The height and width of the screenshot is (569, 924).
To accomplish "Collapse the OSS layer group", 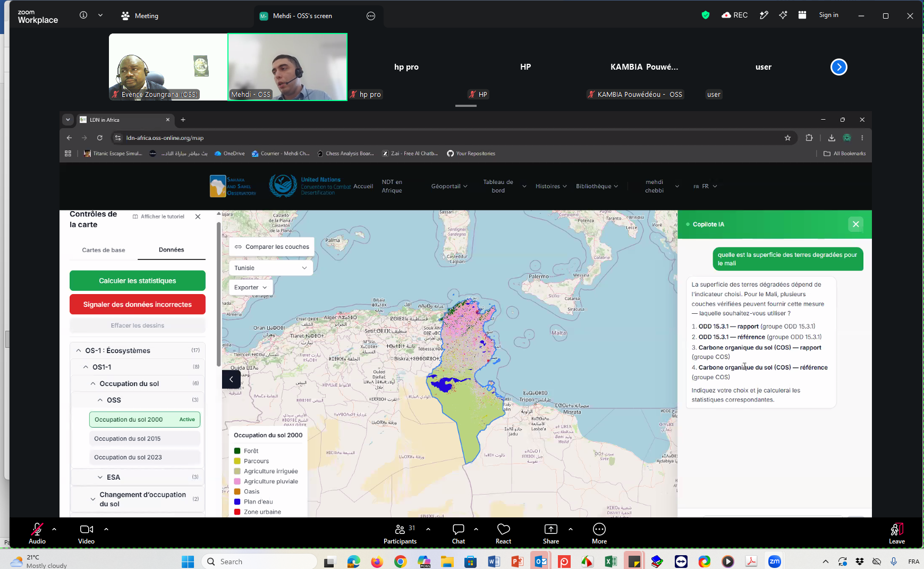I will point(138,400).
